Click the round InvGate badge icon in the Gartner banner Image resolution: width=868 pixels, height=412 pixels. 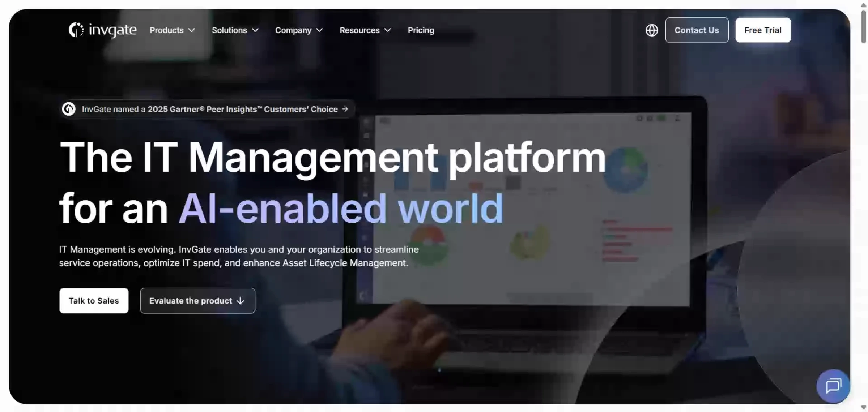click(x=69, y=109)
